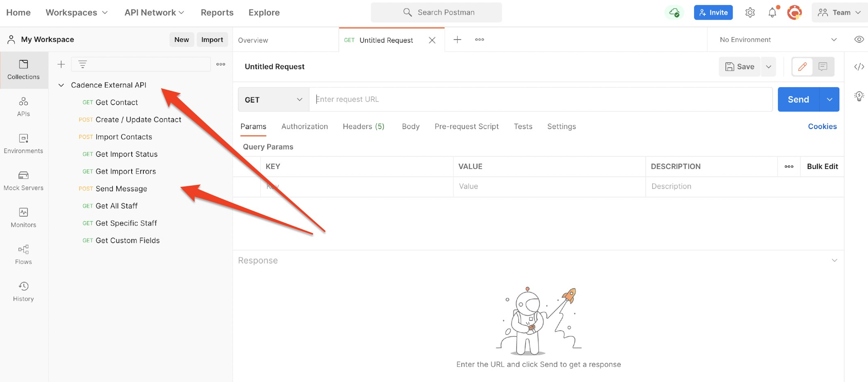Switch to the Authorization tab
This screenshot has width=868, height=382.
pyautogui.click(x=304, y=126)
